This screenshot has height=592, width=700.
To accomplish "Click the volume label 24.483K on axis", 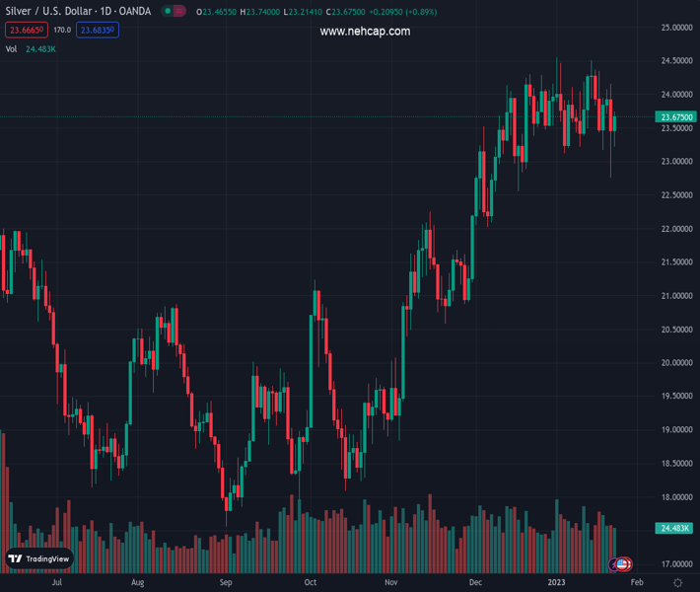I will [x=673, y=529].
